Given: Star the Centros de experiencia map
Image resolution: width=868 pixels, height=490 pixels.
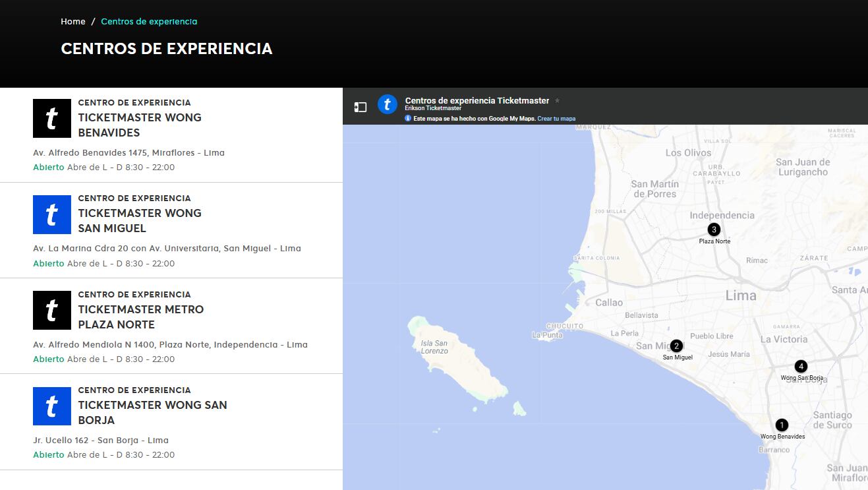Looking at the screenshot, I should (557, 101).
